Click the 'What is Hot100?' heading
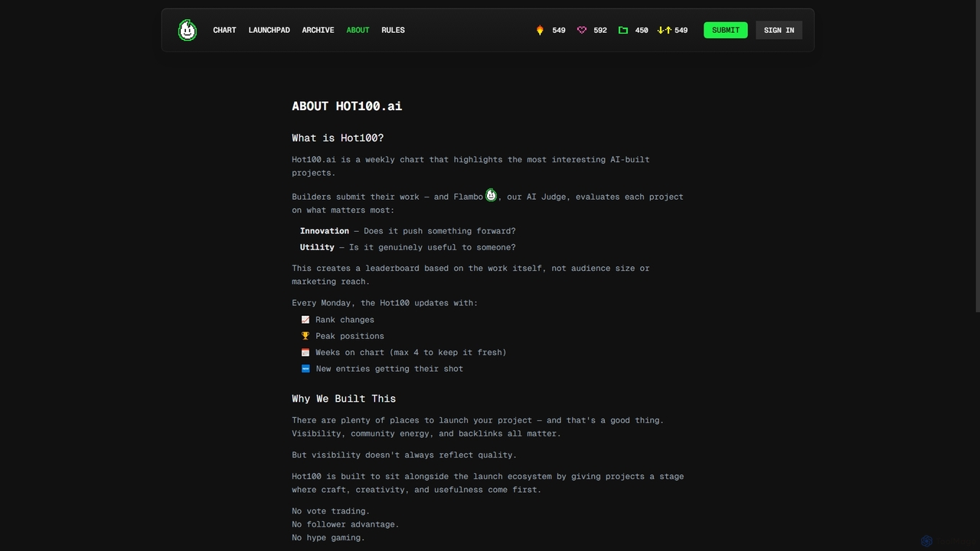980x551 pixels. pyautogui.click(x=338, y=138)
